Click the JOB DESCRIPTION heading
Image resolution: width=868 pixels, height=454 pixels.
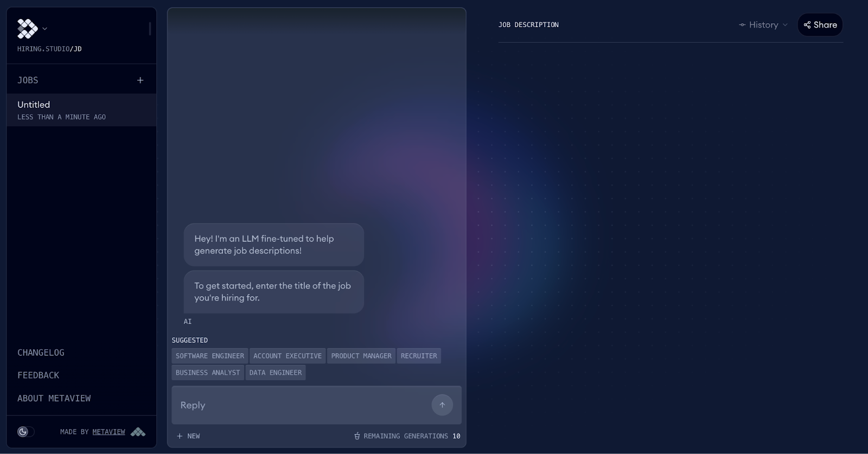(x=528, y=25)
